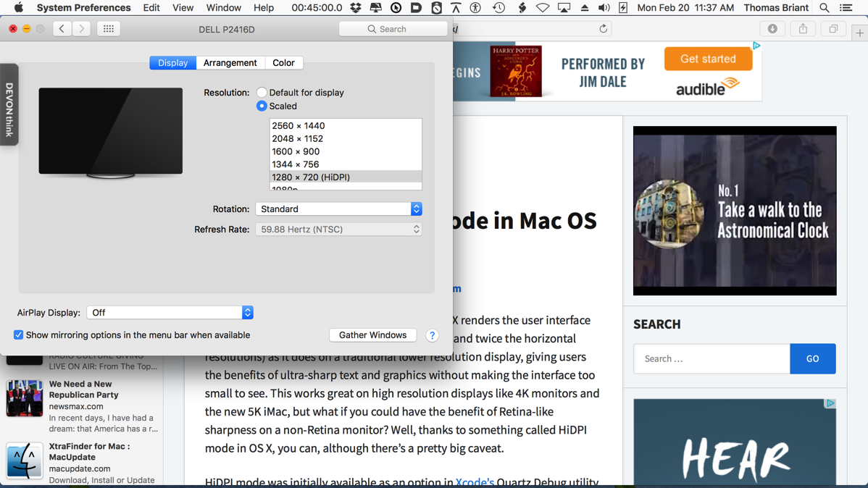This screenshot has width=868, height=488.
Task: Open the Help menu
Action: [264, 8]
